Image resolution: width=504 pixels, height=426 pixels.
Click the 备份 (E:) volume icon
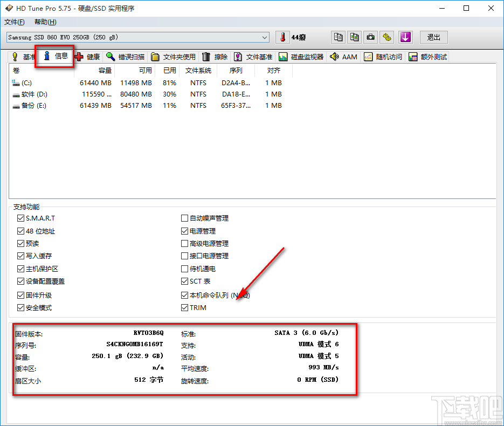tap(16, 106)
